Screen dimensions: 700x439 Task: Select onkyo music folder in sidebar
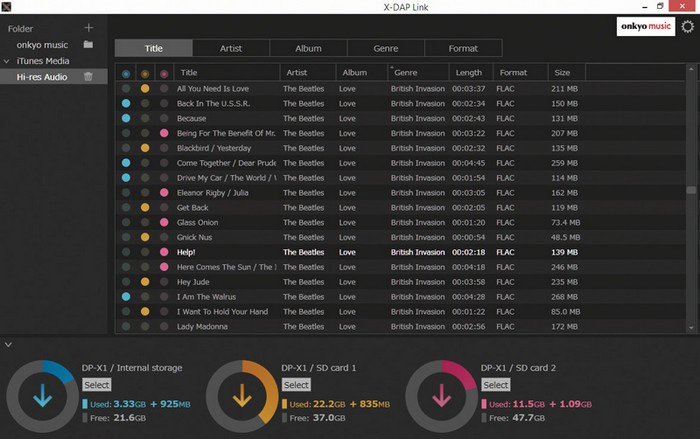[x=42, y=45]
